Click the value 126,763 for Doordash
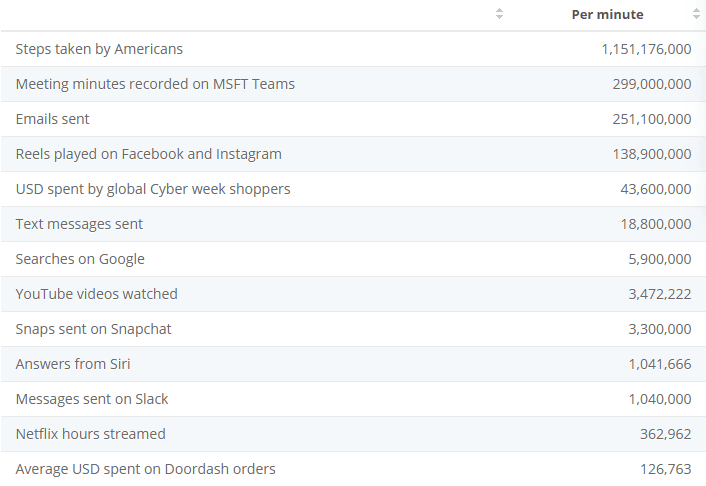This screenshot has height=486, width=706. click(665, 469)
